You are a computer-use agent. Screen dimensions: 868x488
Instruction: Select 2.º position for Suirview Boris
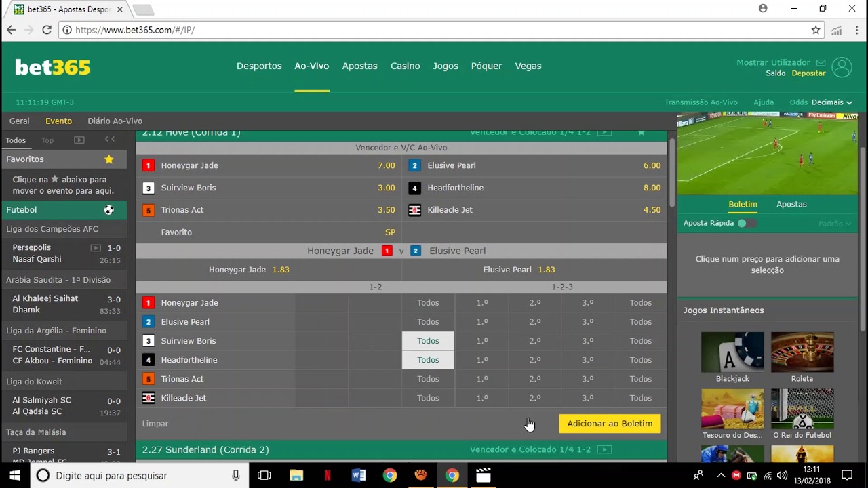tap(535, 341)
